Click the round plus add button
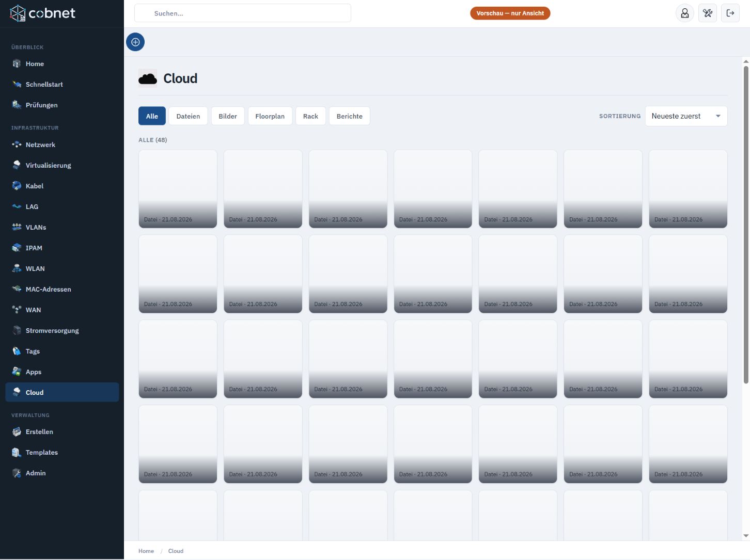Image resolution: width=750 pixels, height=560 pixels. point(135,42)
